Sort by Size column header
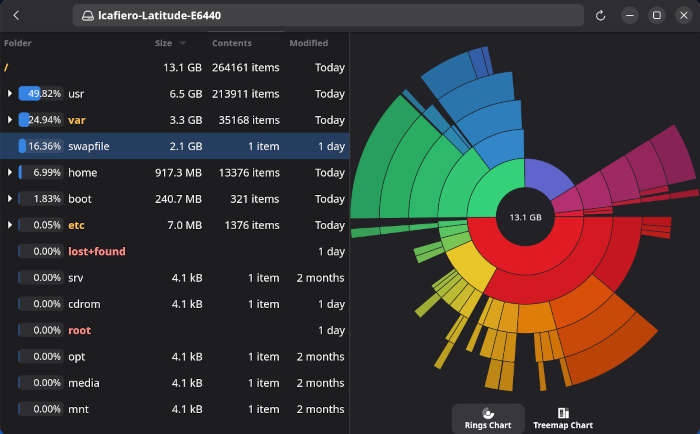The height and width of the screenshot is (434, 700). (164, 43)
